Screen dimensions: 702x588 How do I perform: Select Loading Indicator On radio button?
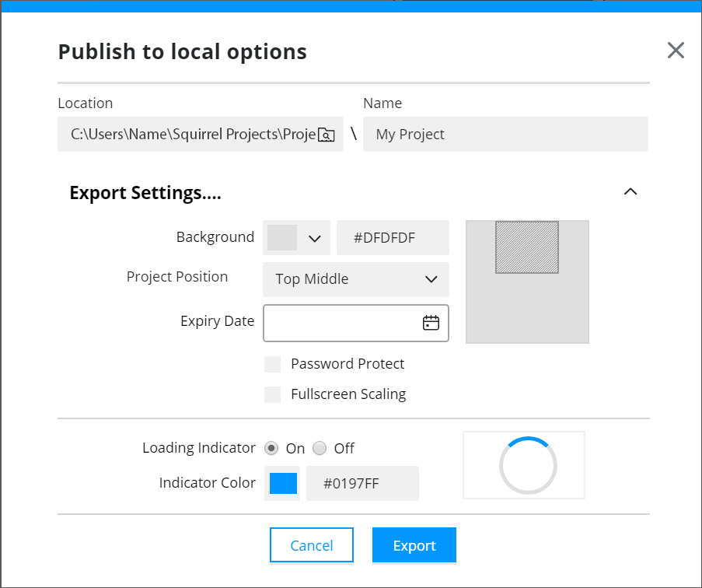(271, 448)
